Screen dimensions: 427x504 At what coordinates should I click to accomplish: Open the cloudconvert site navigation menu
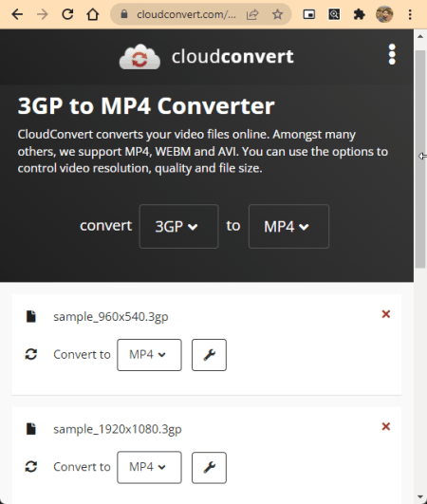click(x=392, y=54)
